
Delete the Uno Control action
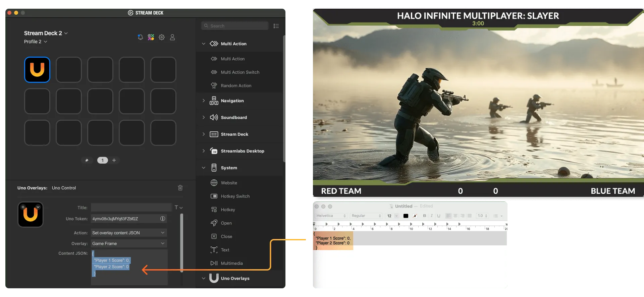tap(180, 188)
